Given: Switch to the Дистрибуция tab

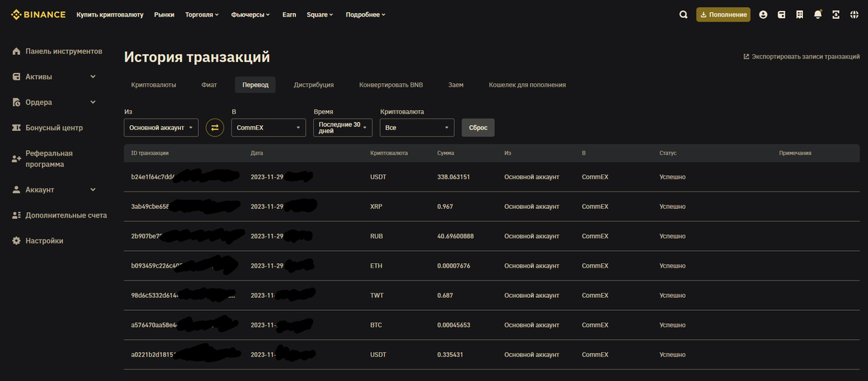Looking at the screenshot, I should click(x=314, y=85).
